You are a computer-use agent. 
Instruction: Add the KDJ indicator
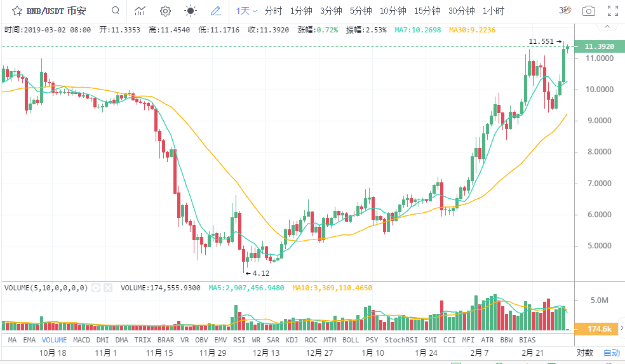[292, 340]
